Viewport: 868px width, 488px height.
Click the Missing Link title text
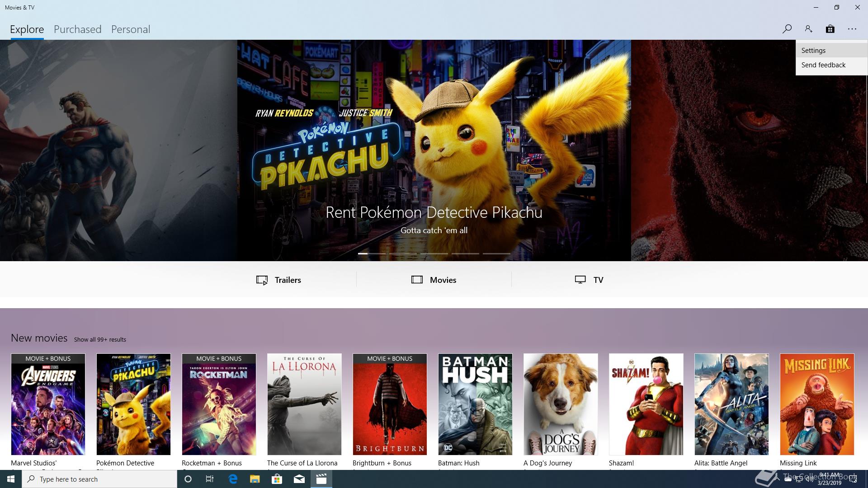pyautogui.click(x=798, y=463)
